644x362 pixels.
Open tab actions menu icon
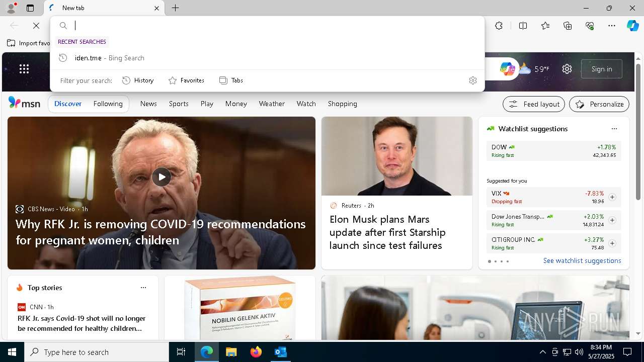[x=30, y=8]
